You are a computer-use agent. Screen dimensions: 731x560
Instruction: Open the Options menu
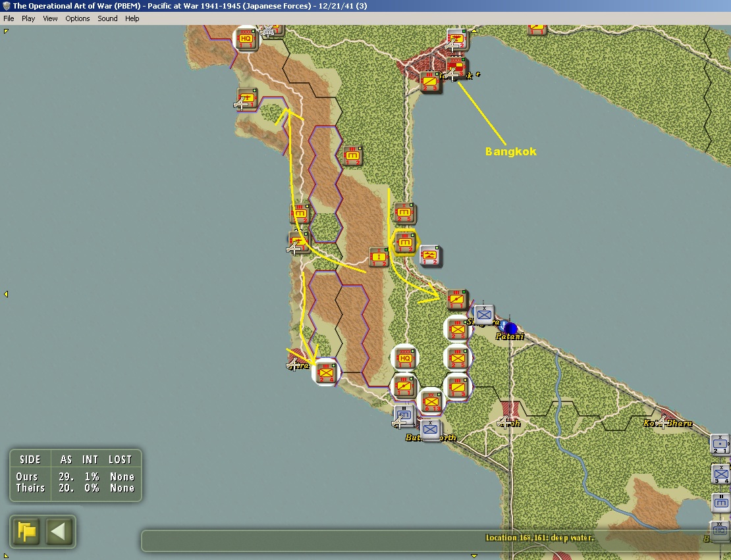point(78,18)
